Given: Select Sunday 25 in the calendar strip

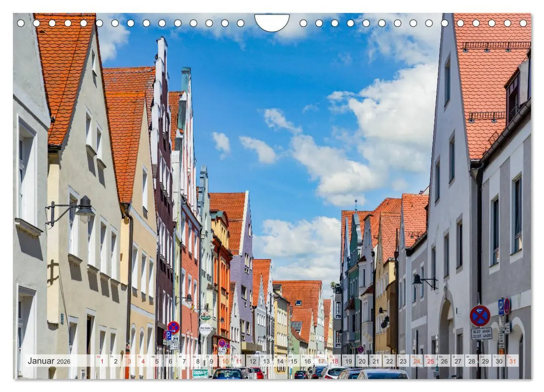Looking at the screenshot, I should (x=431, y=361).
